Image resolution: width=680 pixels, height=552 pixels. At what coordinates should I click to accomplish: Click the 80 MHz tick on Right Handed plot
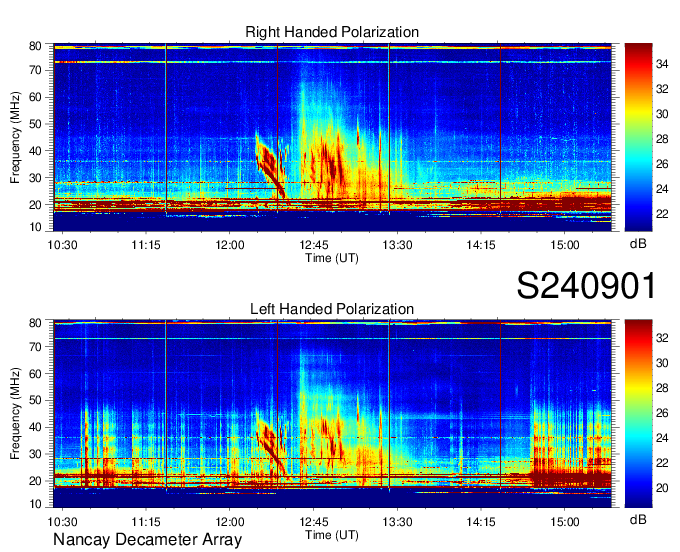(x=36, y=46)
